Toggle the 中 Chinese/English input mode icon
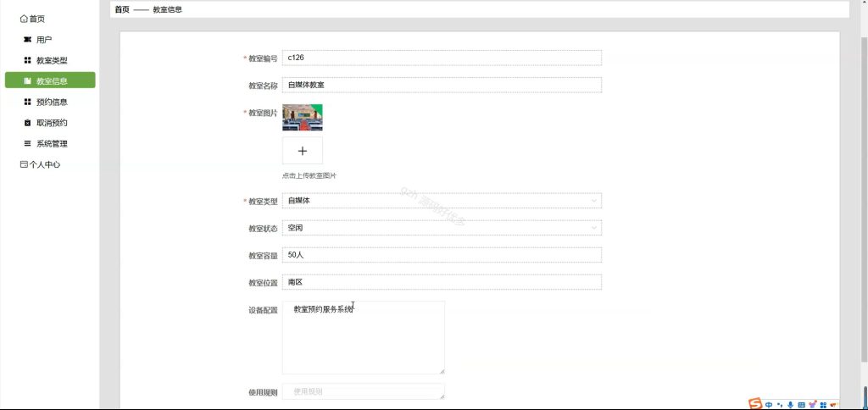The width and height of the screenshot is (868, 410). 769,405
